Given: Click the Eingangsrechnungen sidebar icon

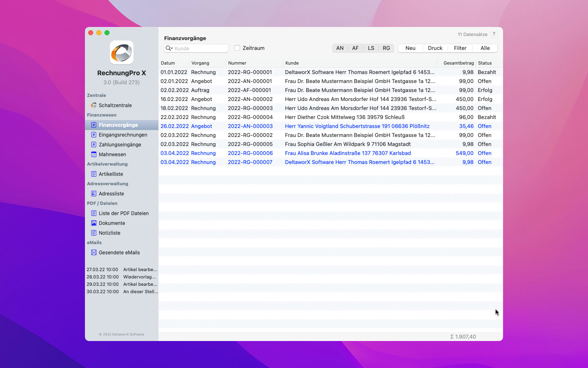Looking at the screenshot, I should [x=94, y=135].
